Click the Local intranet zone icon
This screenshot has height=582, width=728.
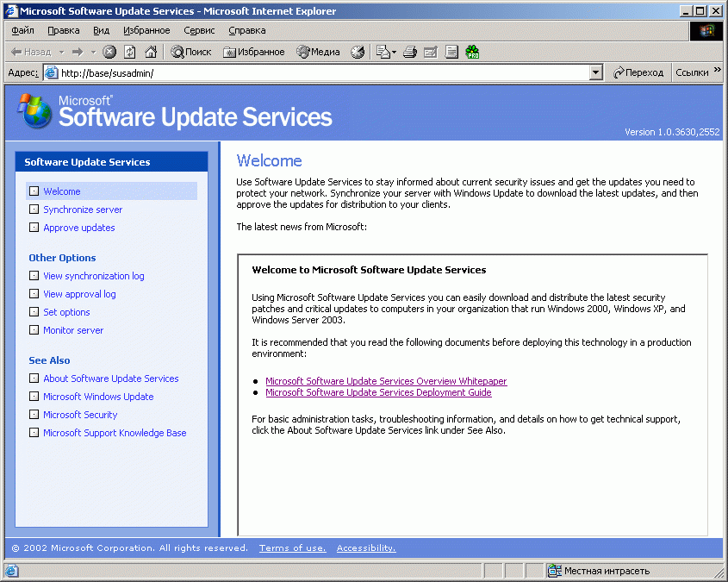[x=554, y=571]
